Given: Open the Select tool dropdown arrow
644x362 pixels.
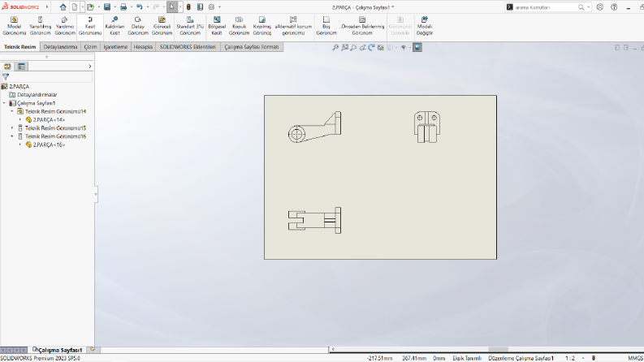Looking at the screenshot, I should (180, 7).
